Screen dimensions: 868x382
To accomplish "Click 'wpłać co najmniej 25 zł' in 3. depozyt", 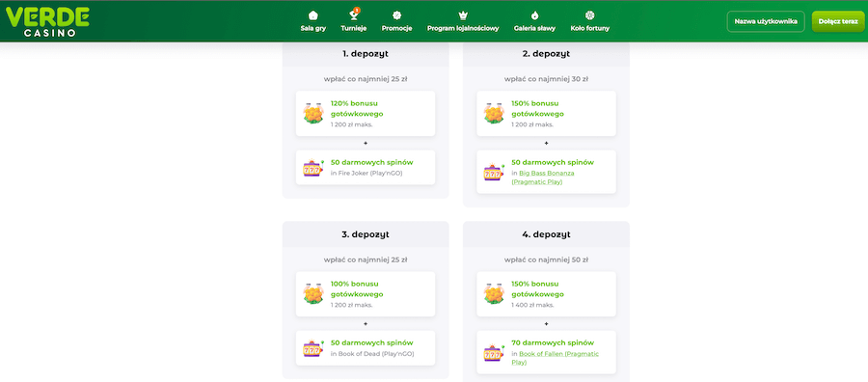I will click(366, 259).
